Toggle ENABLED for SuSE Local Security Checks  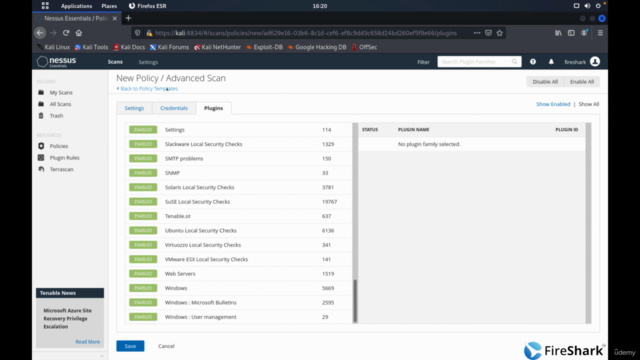point(143,202)
